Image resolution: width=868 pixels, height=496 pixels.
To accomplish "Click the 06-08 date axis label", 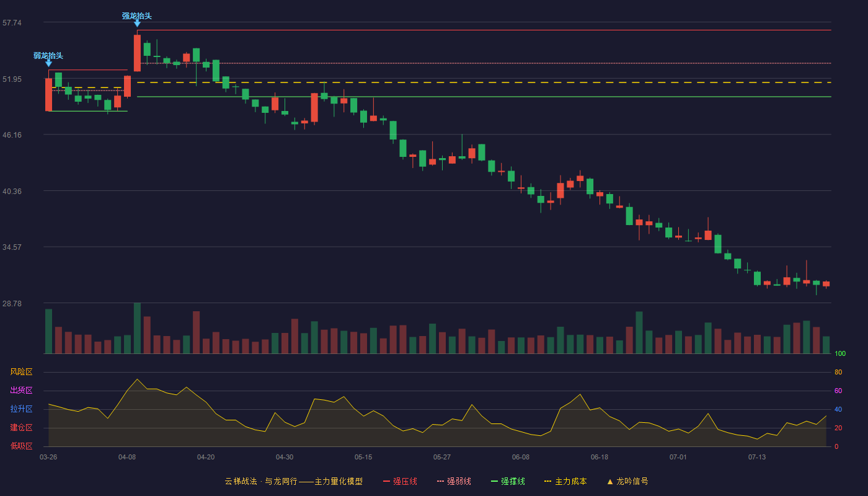I will point(521,457).
